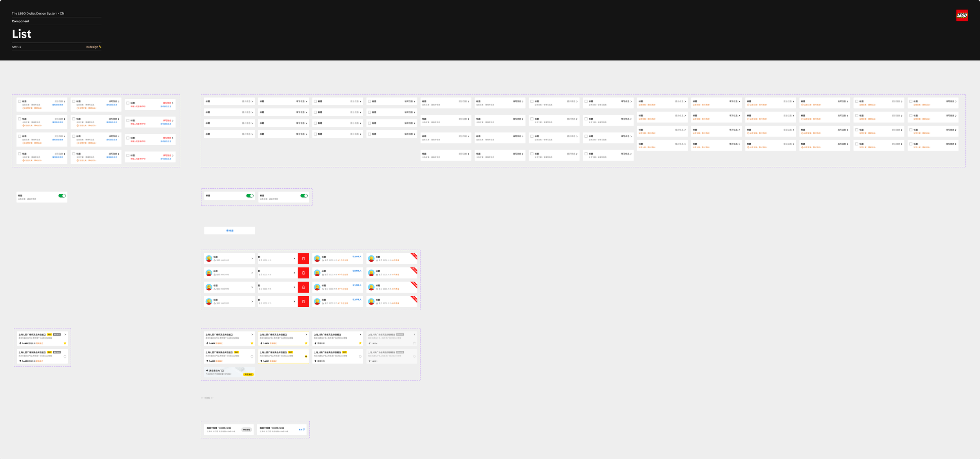Image resolution: width=980 pixels, height=459 pixels.
Task: Click the LEGO logo in the header
Action: 962,15
